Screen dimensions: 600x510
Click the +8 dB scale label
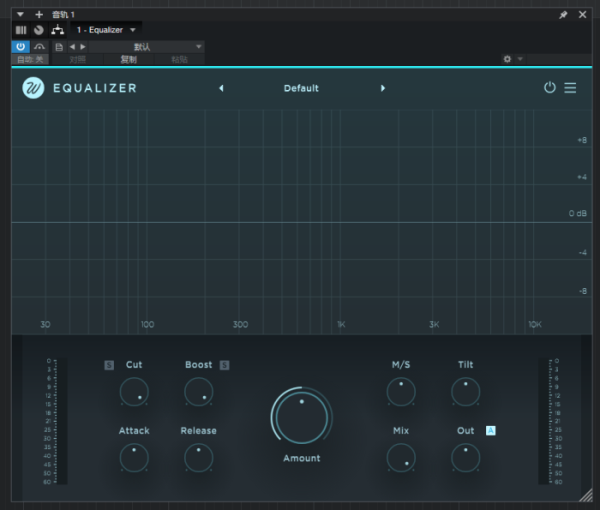coord(582,140)
